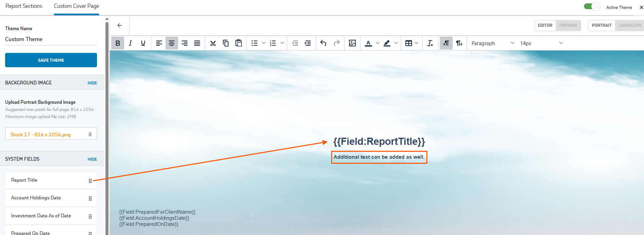The height and width of the screenshot is (235, 644).
Task: Justify the text alignment
Action: (197, 43)
